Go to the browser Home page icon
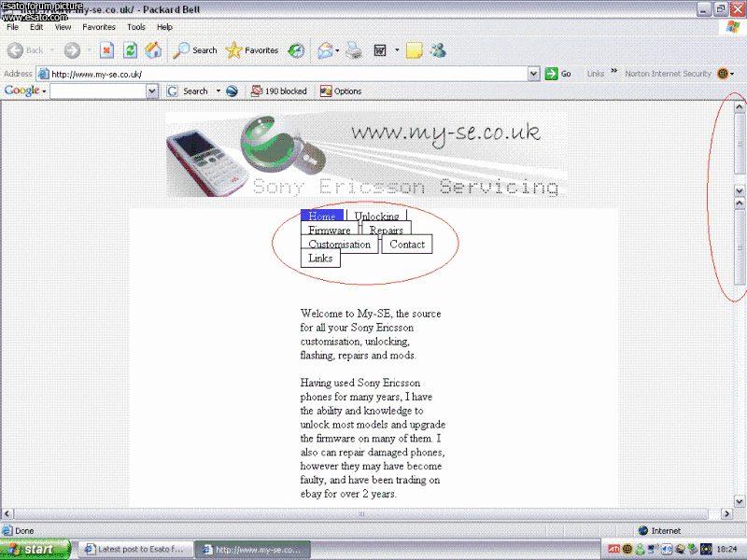 tap(153, 50)
